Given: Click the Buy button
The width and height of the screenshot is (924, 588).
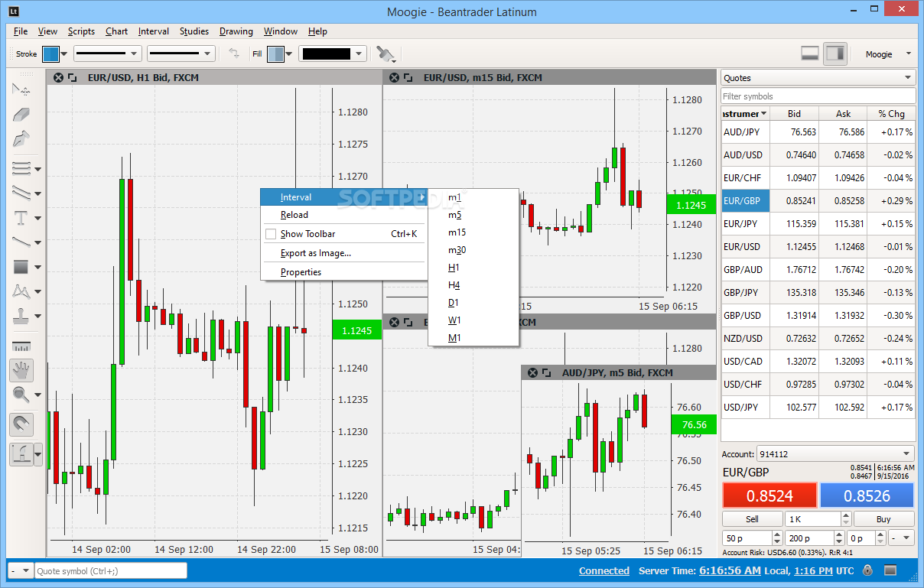Looking at the screenshot, I should 883,519.
